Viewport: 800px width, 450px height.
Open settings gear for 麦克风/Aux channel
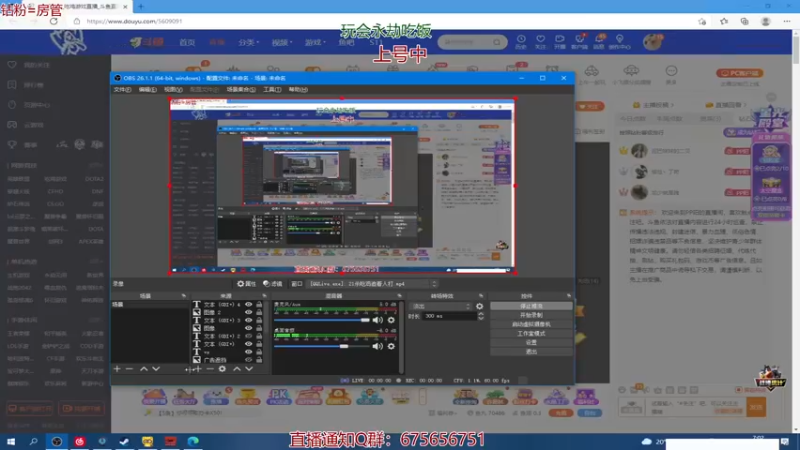click(391, 320)
